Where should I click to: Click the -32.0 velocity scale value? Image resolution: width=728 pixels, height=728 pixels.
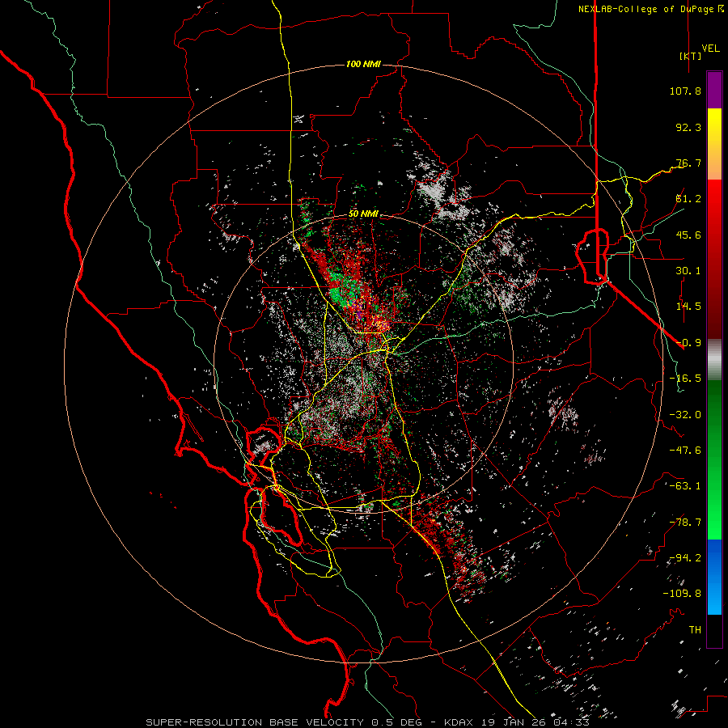(685, 415)
